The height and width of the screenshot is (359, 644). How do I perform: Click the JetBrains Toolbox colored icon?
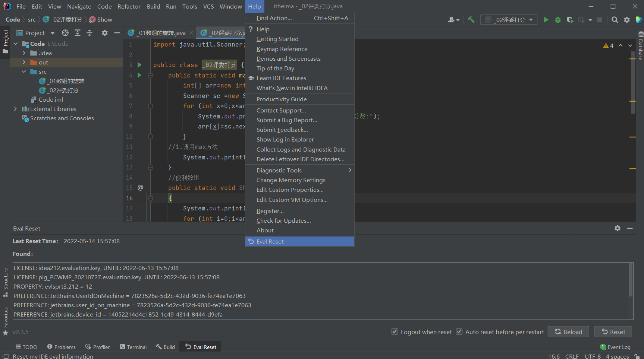tap(639, 20)
